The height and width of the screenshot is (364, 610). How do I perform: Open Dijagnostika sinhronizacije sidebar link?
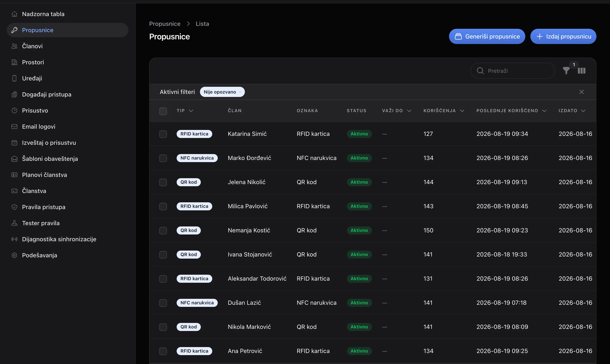pos(68,239)
